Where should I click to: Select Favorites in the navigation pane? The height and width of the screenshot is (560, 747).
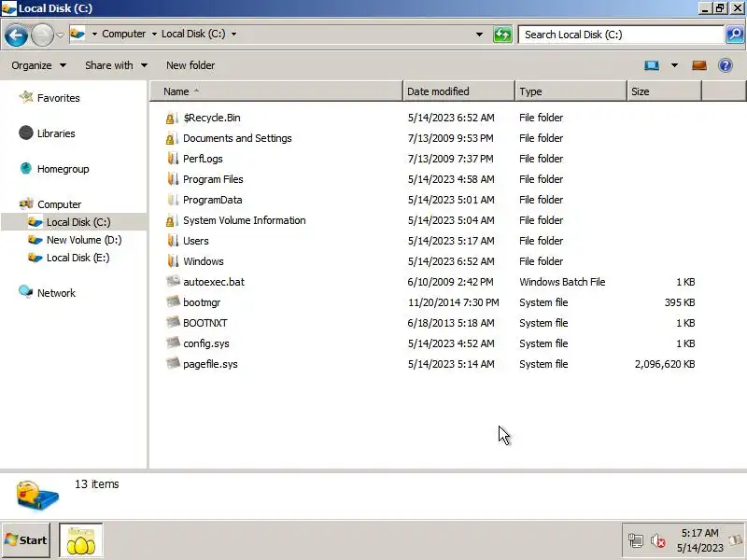pos(59,98)
